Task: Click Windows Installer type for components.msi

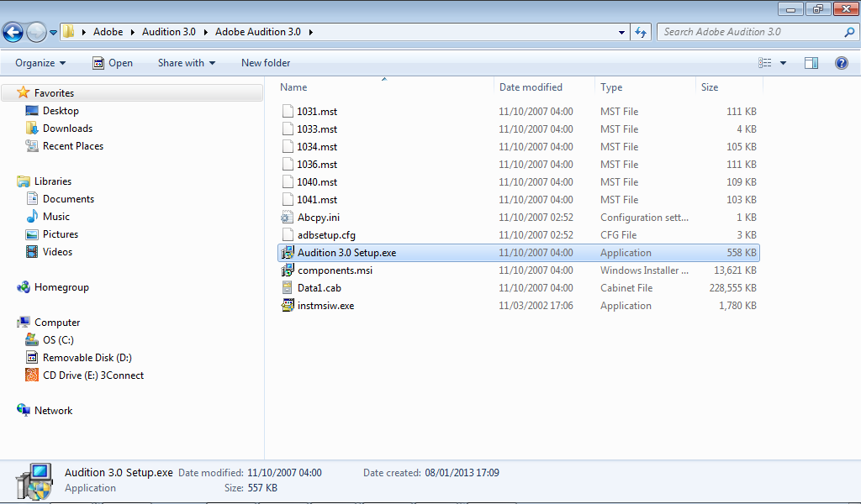Action: pos(644,270)
